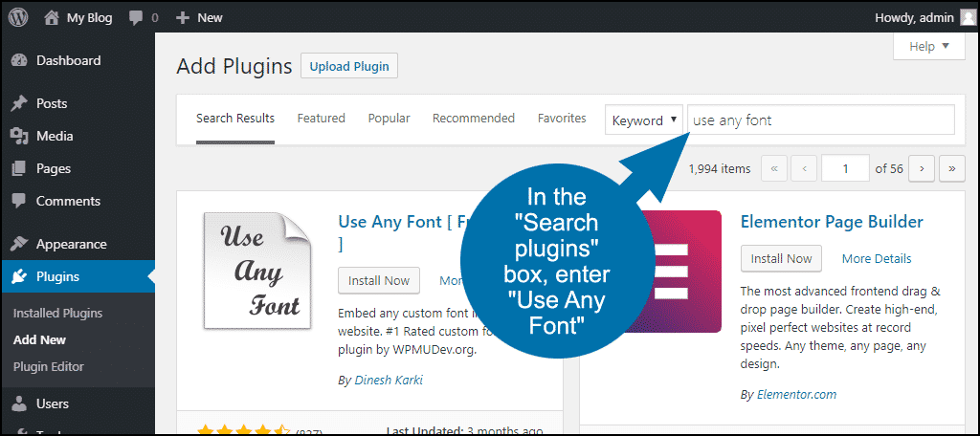Screen dimensions: 980x436
Task: Click the Media icon in sidebar
Action: click(19, 136)
